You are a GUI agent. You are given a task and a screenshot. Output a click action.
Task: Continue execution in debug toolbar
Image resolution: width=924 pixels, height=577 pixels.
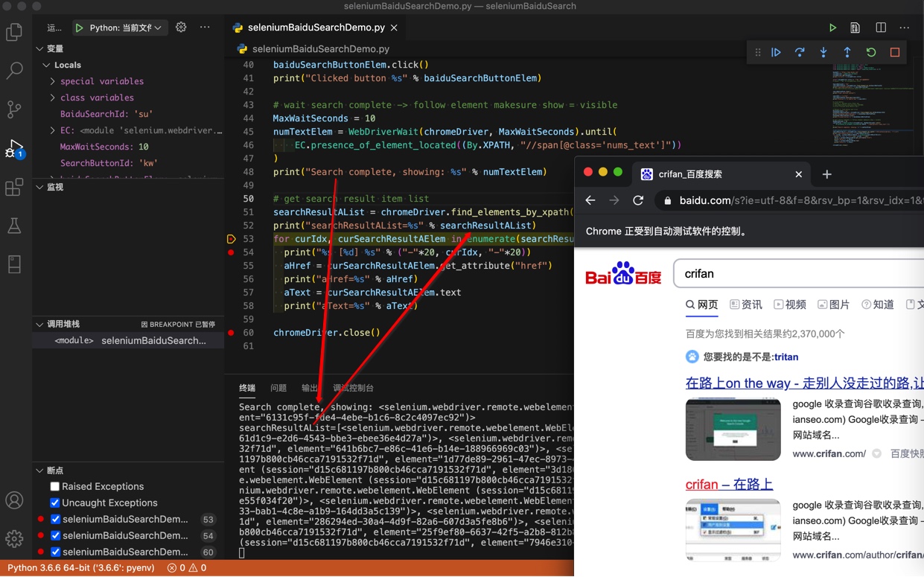(x=776, y=53)
